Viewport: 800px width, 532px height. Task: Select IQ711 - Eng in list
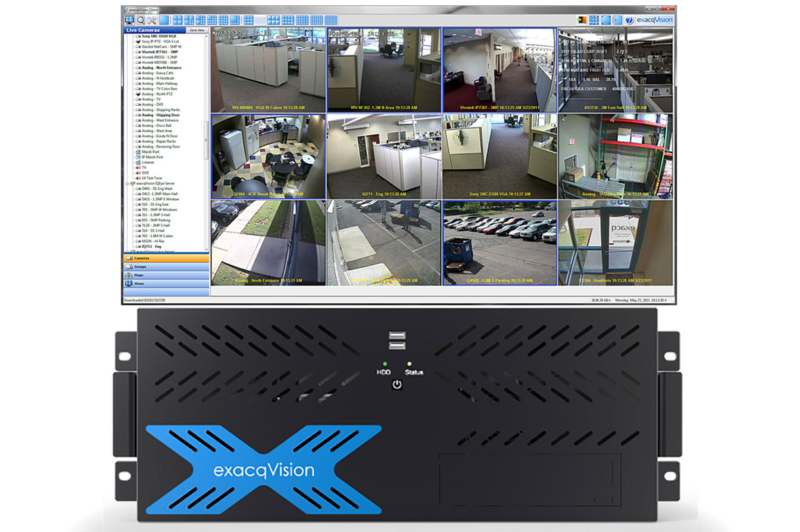(151, 247)
